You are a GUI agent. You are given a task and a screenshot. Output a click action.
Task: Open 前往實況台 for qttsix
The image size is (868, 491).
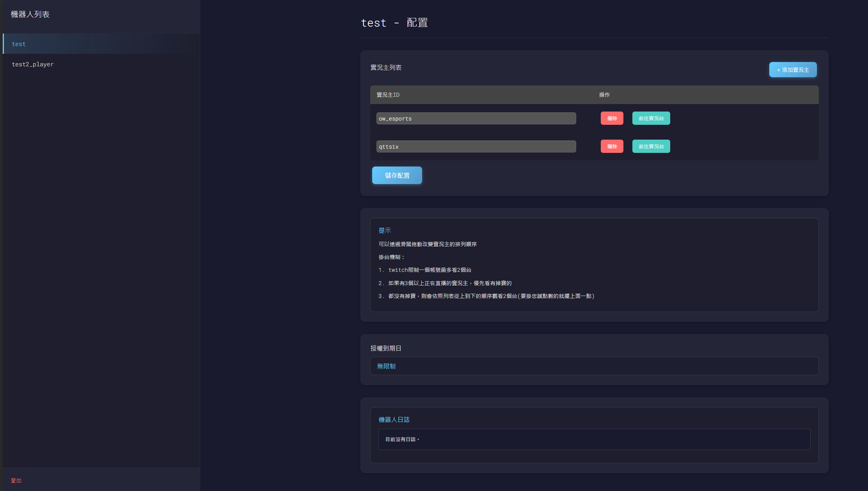tap(651, 146)
